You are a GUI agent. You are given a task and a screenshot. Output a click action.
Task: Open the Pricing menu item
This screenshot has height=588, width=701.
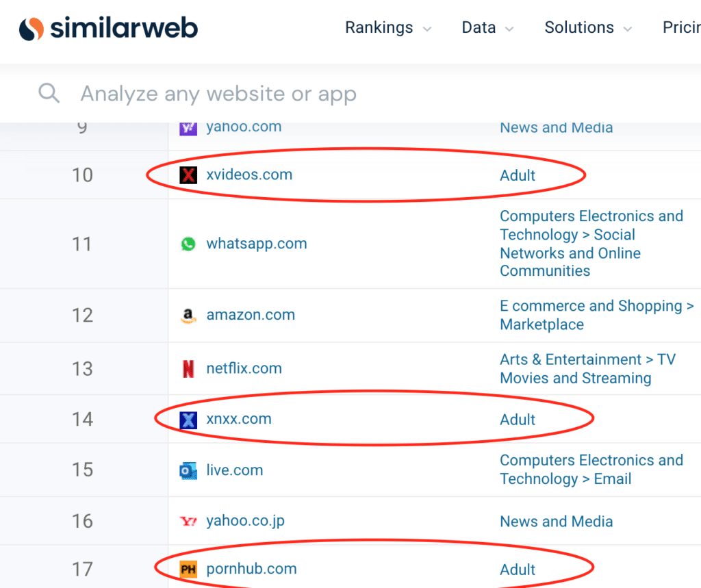point(682,28)
